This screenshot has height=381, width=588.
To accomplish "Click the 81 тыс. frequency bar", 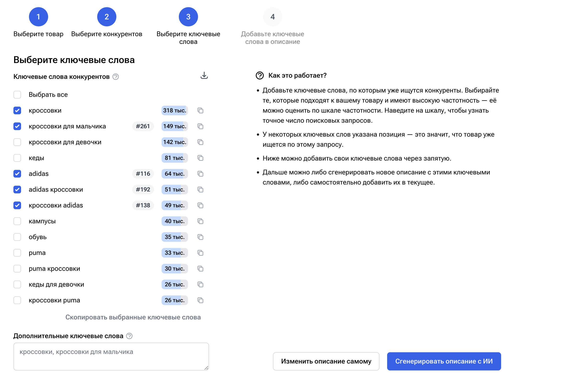I will (175, 158).
